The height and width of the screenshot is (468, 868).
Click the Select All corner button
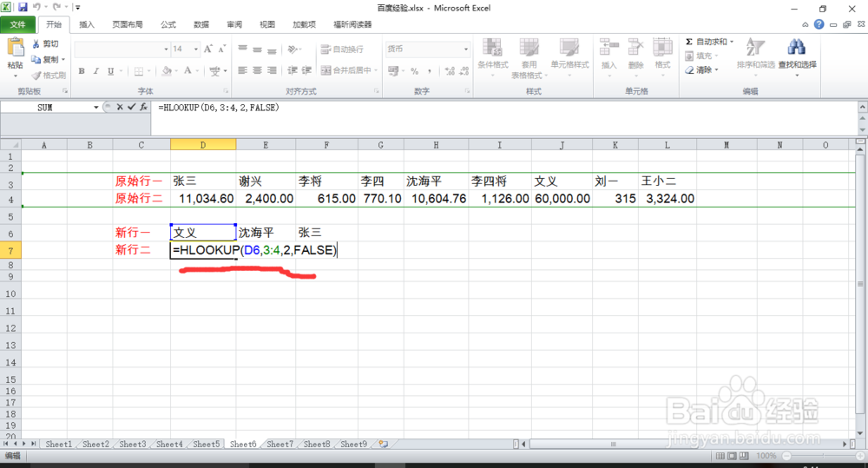[10, 145]
